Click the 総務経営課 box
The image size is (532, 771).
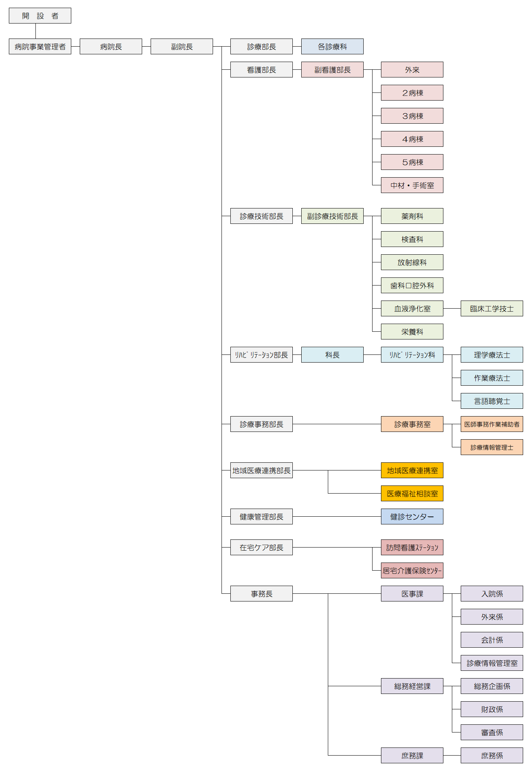(412, 686)
